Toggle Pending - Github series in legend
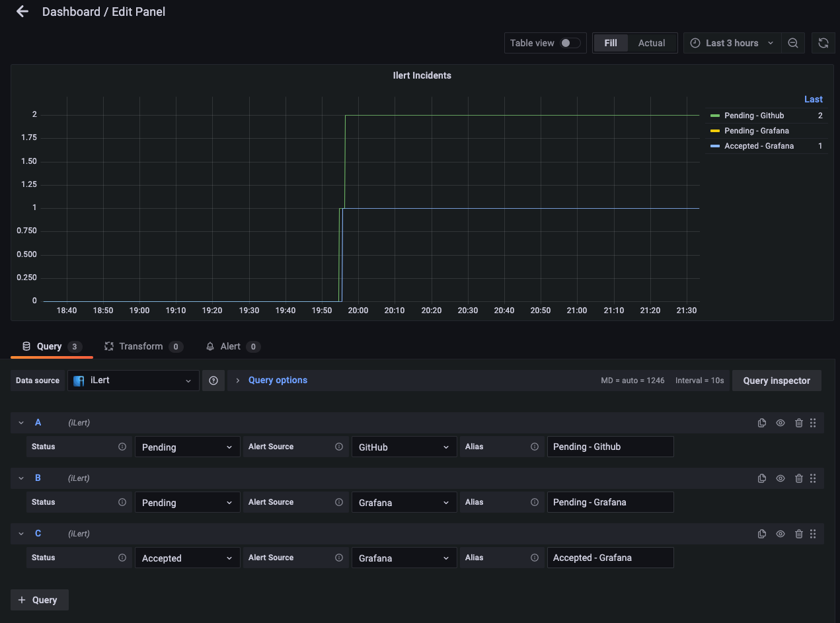Screen dimensions: 840x623 click(x=754, y=116)
